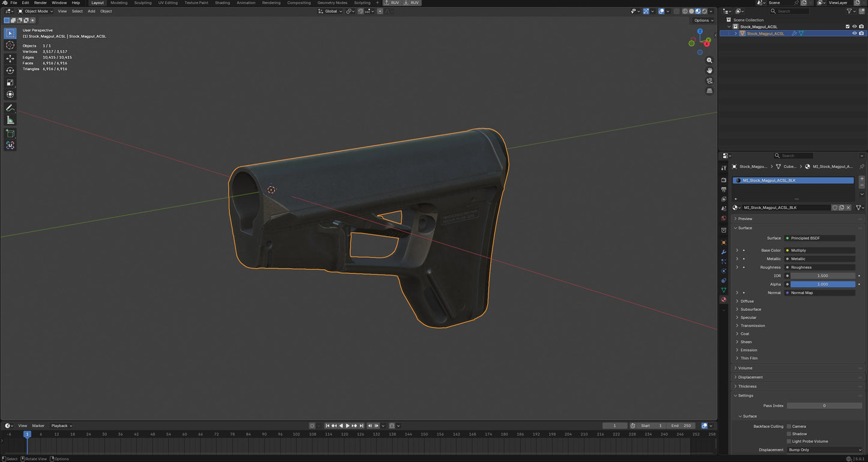This screenshot has height=462, width=868.
Task: Enable Backface Culling Shadow checkbox
Action: [789, 434]
